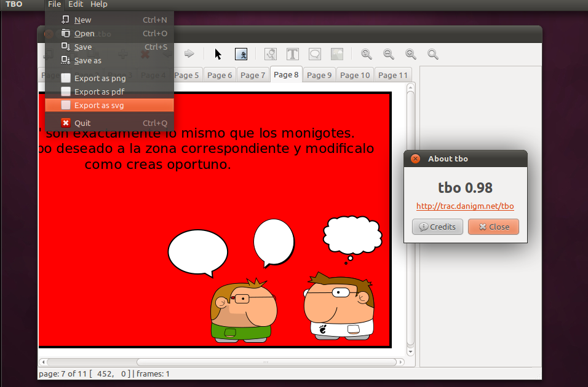Choose the text insertion tool
This screenshot has width=588, height=387.
coord(292,54)
